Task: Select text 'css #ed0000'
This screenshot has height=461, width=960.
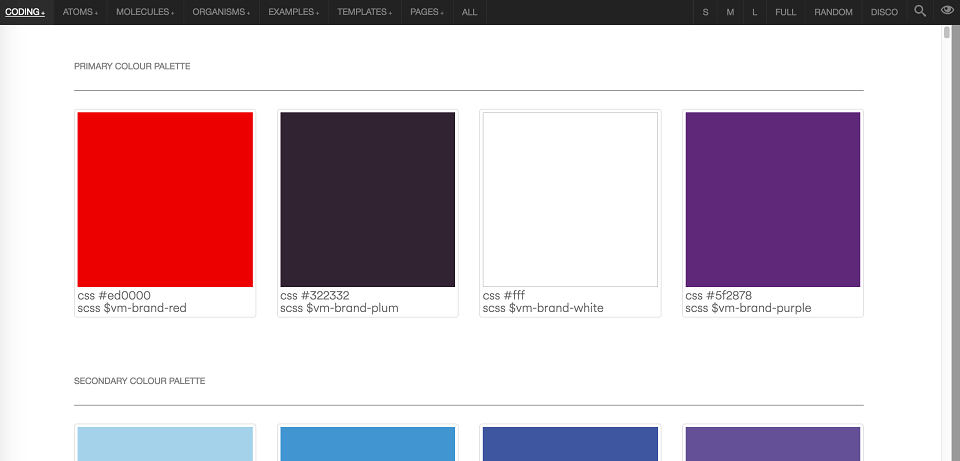Action: click(114, 296)
